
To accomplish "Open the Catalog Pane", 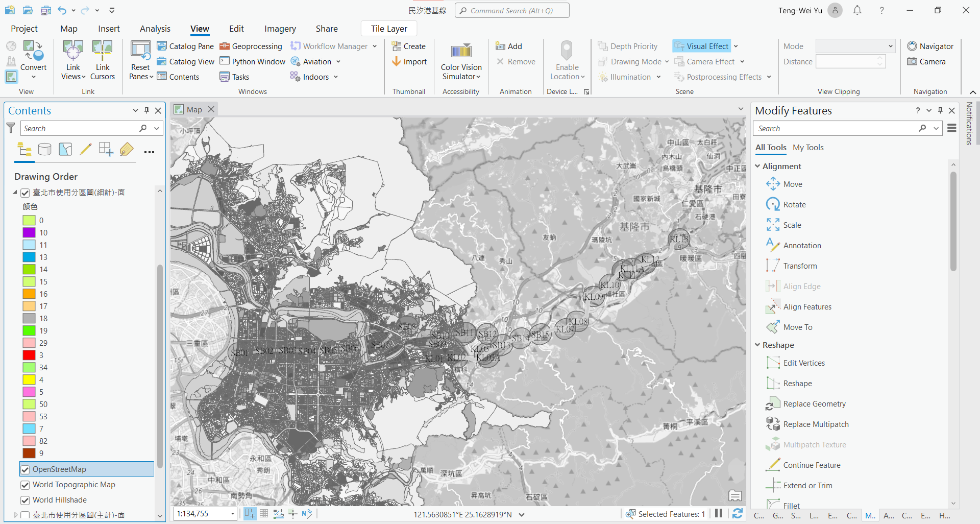I will pos(185,46).
